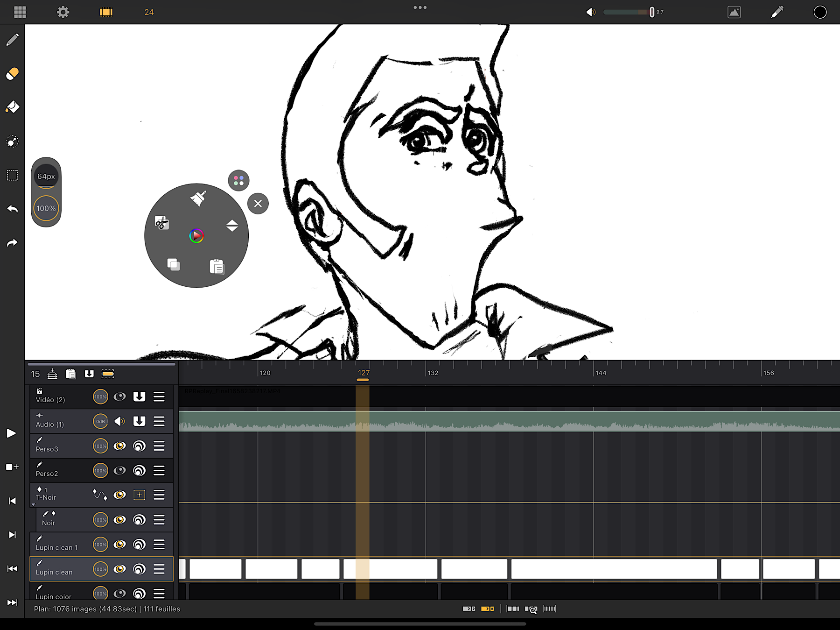The height and width of the screenshot is (630, 840).
Task: Open the three dots multitasking menu
Action: point(420,7)
